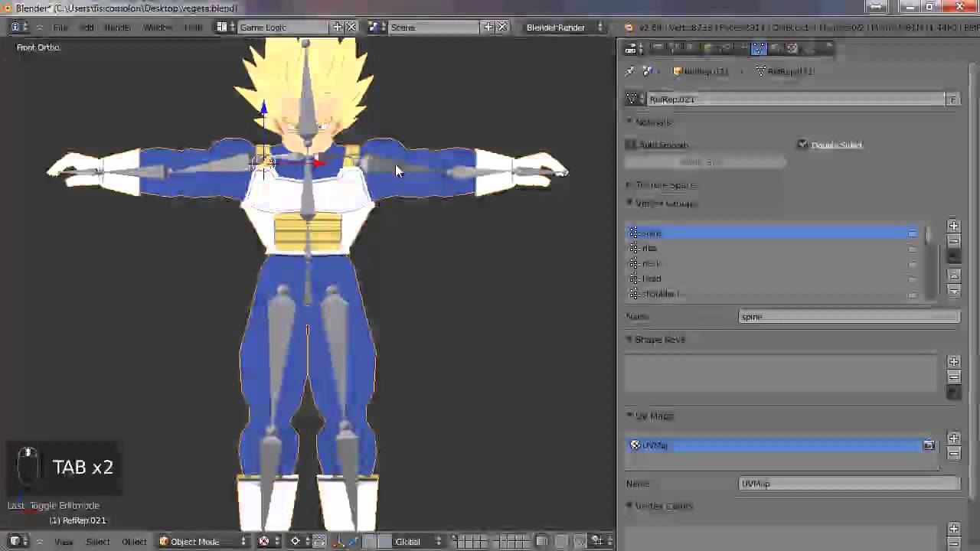
Task: Toggle the fake user F button
Action: coord(953,99)
